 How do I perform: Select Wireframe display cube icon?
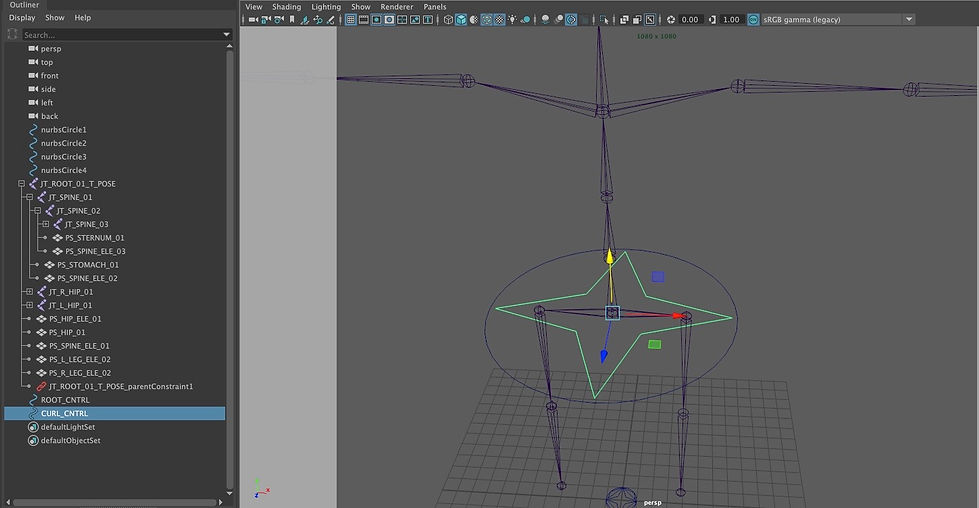(x=448, y=19)
